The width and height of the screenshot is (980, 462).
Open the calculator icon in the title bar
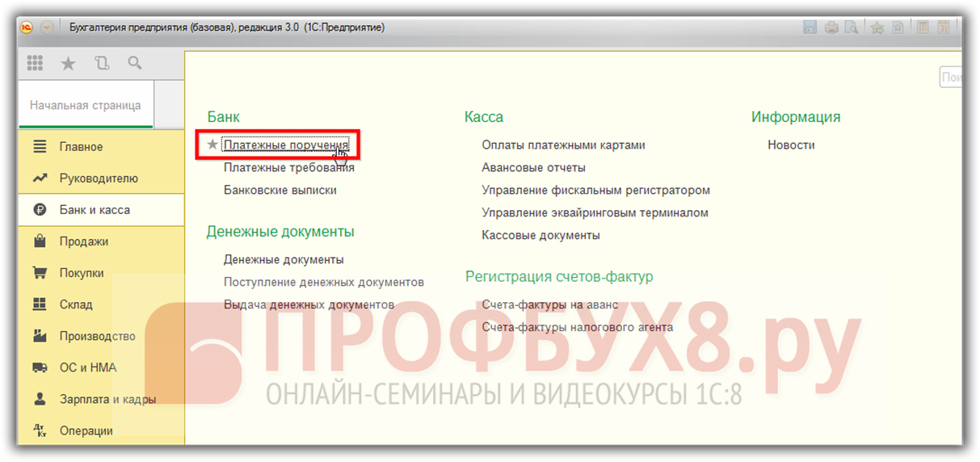pyautogui.click(x=923, y=27)
